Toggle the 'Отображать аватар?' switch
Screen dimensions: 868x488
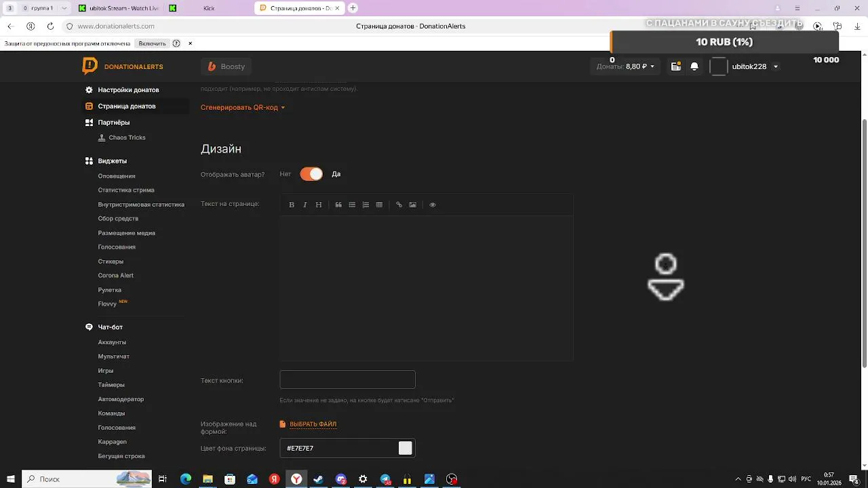(311, 174)
